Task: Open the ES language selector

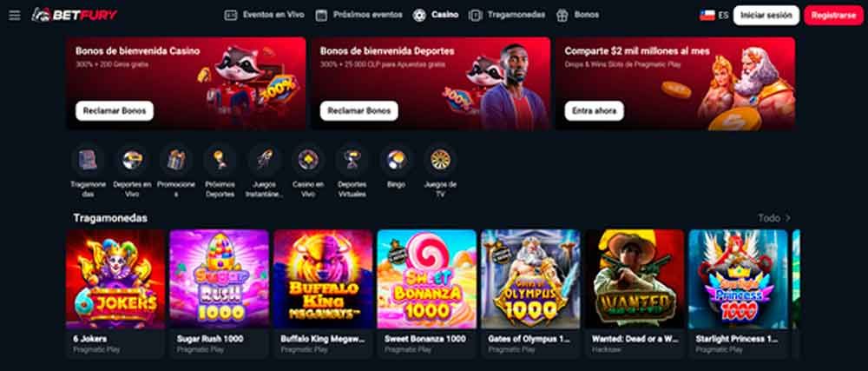Action: click(714, 16)
